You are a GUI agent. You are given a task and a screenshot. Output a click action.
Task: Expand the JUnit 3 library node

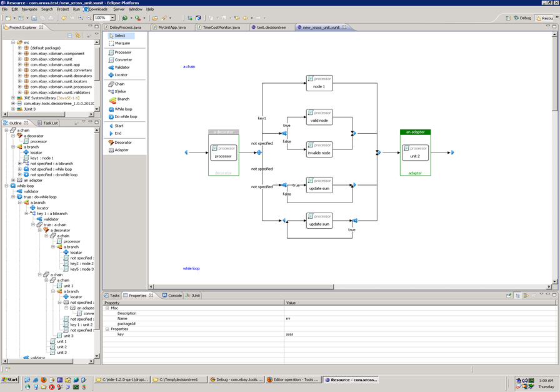(13, 109)
